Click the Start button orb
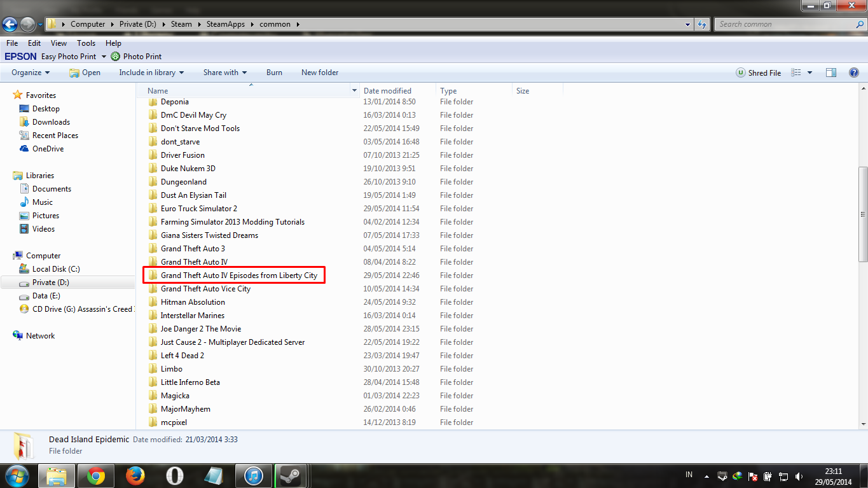Viewport: 868px width, 488px height. pos(17,475)
